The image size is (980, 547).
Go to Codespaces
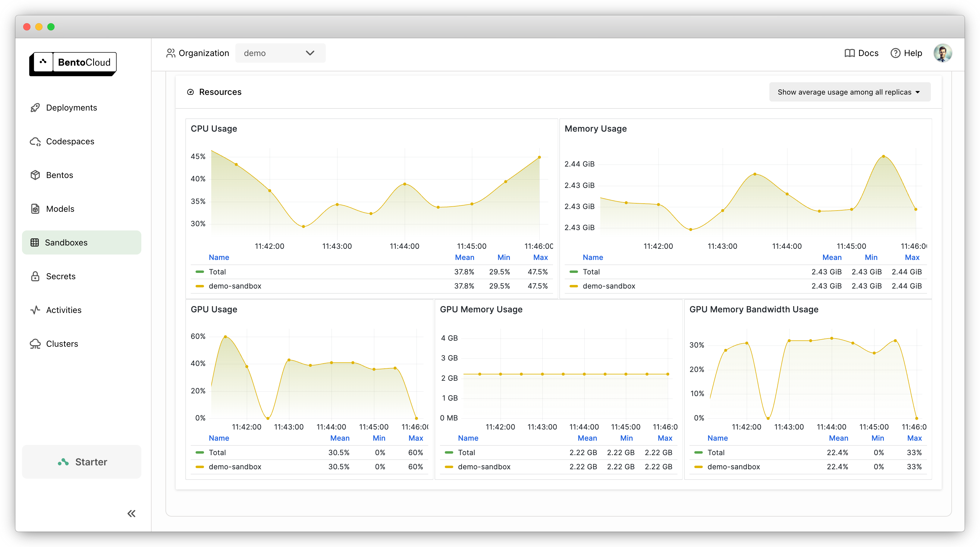click(x=70, y=141)
